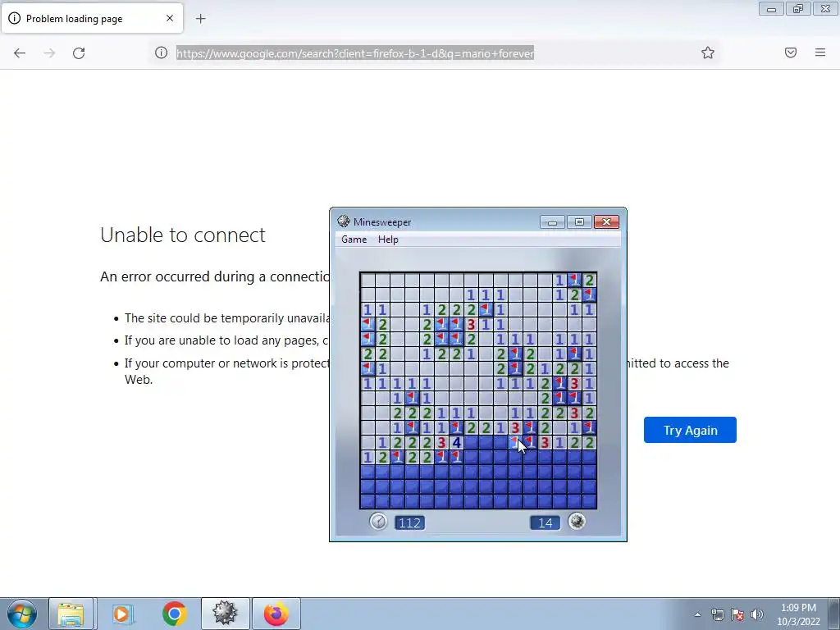Screen dimensions: 840x630
Task: Open the Windows Start menu
Action: 22,614
